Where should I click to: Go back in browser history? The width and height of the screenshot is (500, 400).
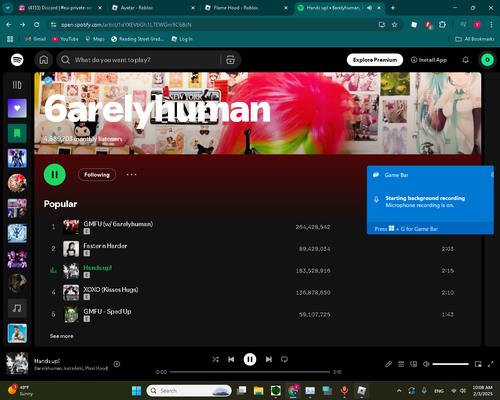pos(9,25)
